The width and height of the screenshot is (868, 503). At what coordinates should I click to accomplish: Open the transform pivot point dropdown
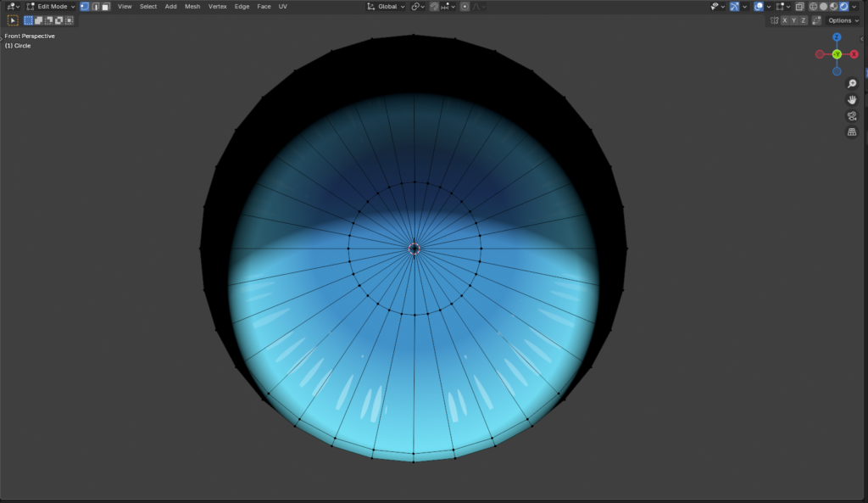click(x=418, y=7)
